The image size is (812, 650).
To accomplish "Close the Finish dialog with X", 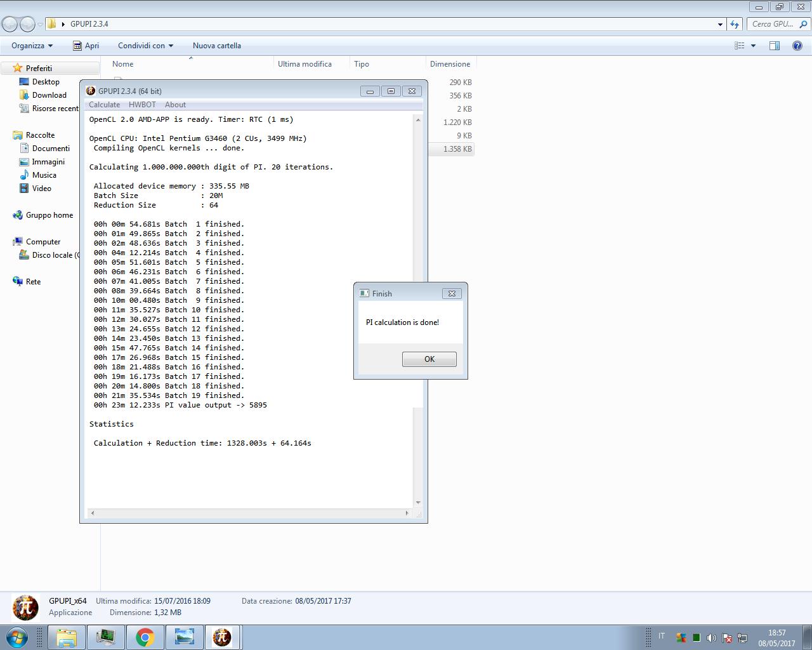I will (452, 293).
